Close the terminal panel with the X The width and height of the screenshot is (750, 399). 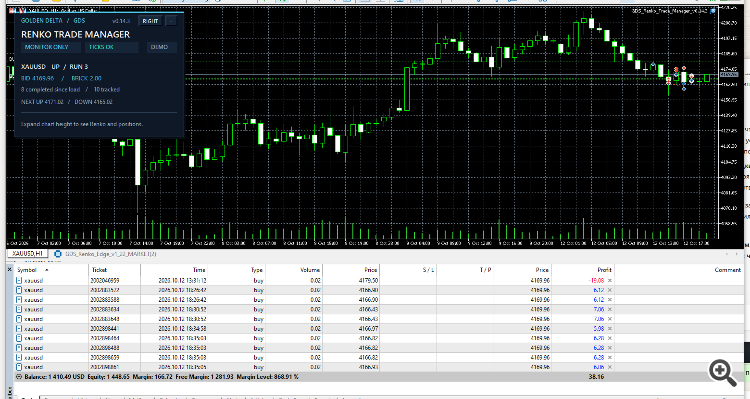(10, 270)
